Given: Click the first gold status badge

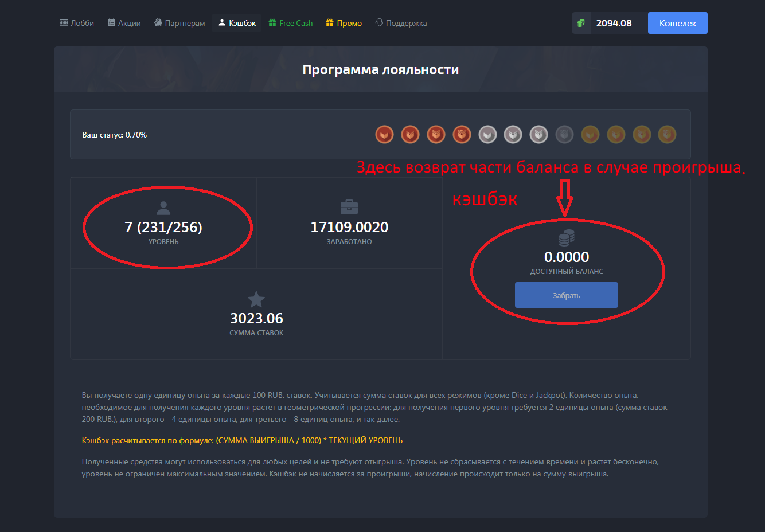Looking at the screenshot, I should (590, 135).
